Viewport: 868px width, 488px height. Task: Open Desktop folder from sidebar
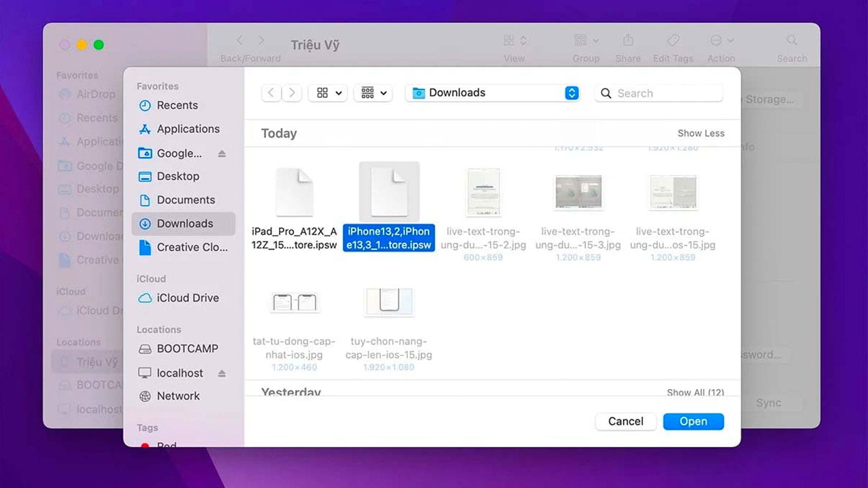click(177, 176)
